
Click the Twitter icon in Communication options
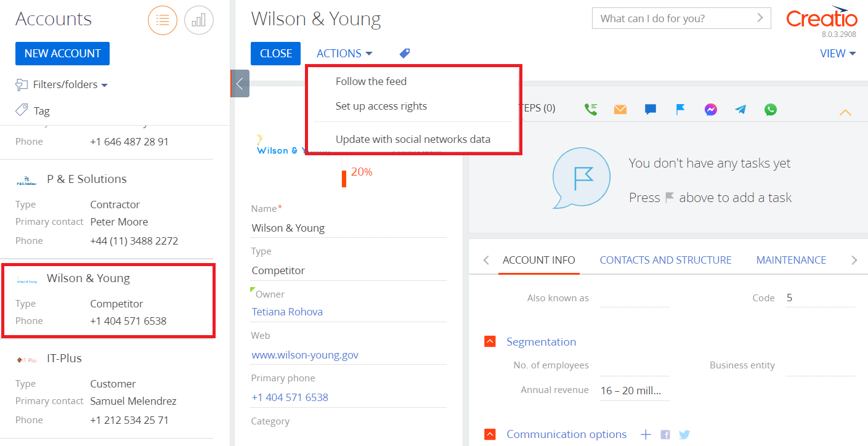[x=684, y=435]
